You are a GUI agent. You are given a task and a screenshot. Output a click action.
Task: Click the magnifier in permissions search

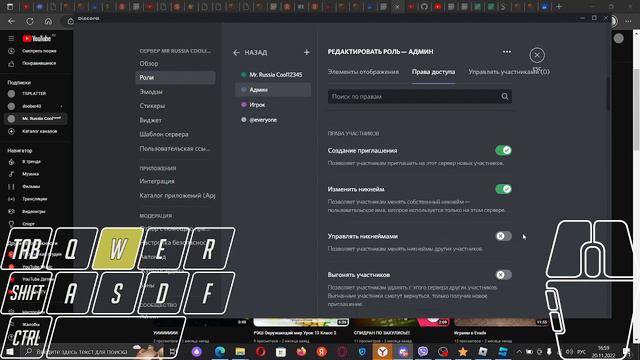pyautogui.click(x=504, y=97)
